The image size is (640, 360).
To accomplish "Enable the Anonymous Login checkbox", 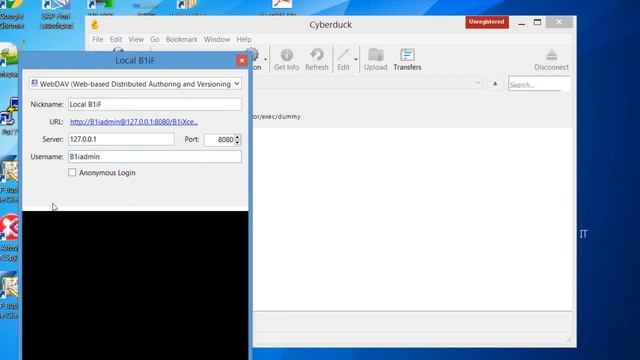I will pos(72,172).
